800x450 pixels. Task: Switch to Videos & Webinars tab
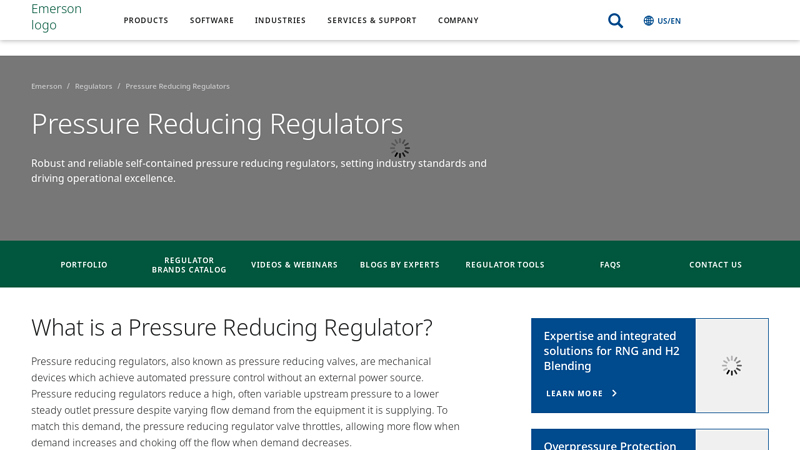point(294,265)
